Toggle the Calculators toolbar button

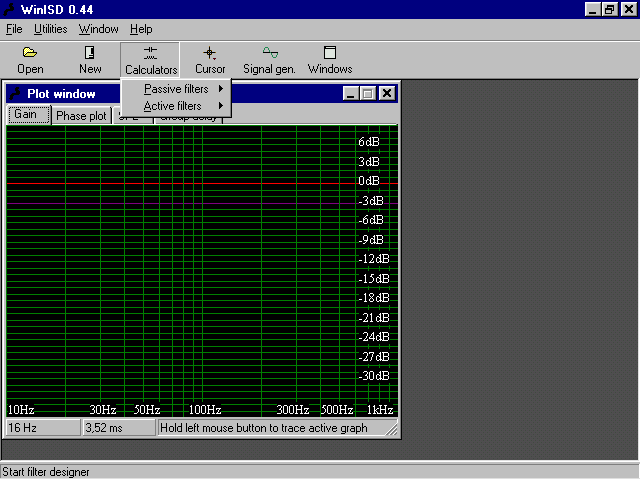coord(150,60)
